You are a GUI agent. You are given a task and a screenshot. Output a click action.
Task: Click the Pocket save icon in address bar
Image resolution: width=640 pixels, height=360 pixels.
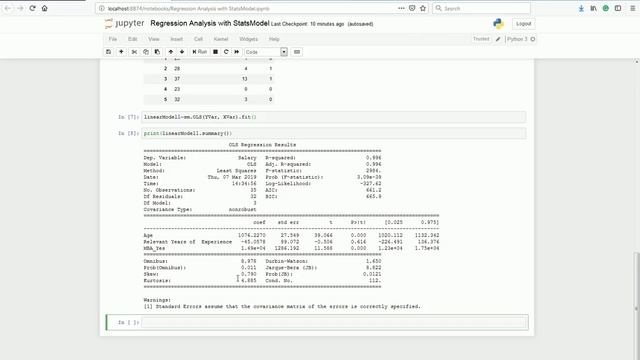tap(412, 8)
